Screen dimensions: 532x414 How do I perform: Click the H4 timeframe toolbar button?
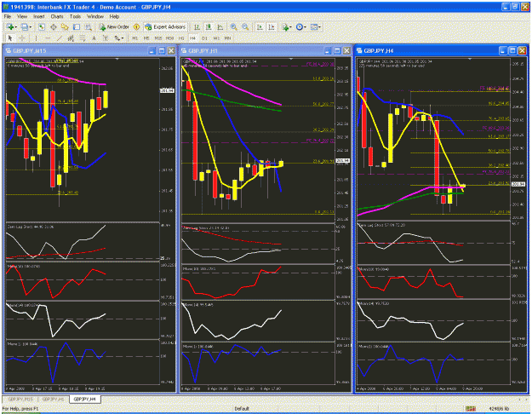[192, 38]
